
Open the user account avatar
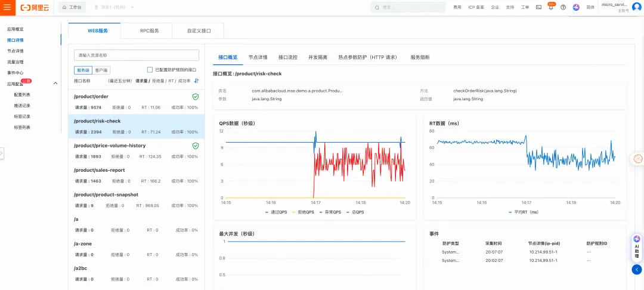click(x=637, y=7)
